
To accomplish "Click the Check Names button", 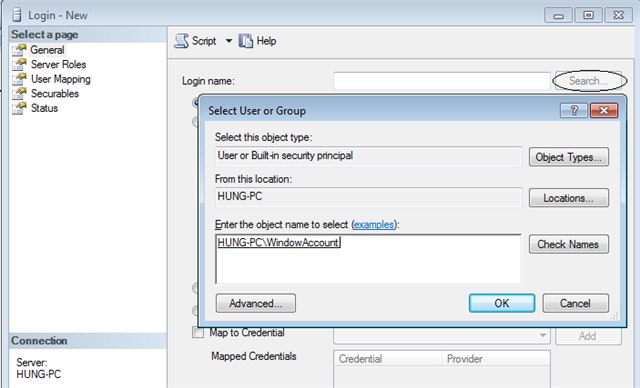I will (x=569, y=244).
